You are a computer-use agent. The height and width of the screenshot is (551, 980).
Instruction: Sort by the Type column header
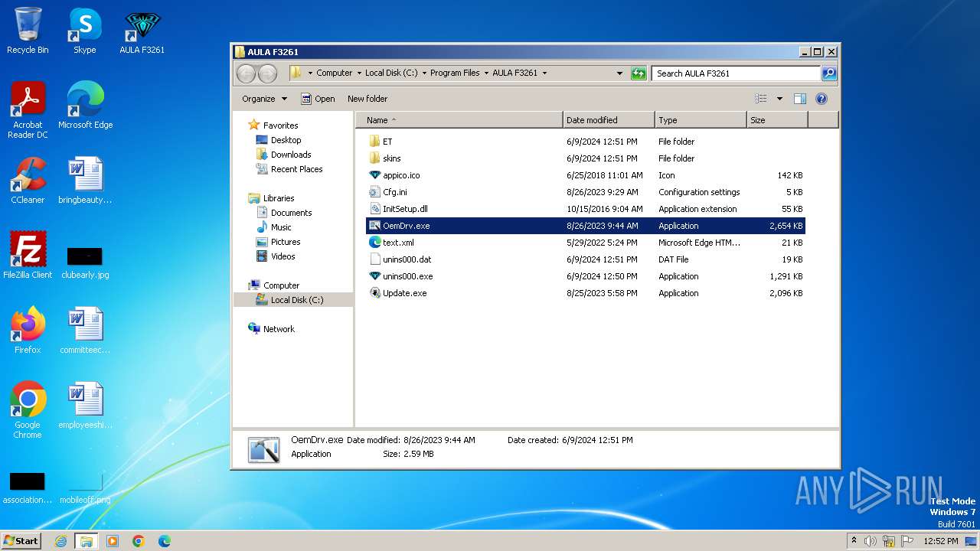(x=701, y=120)
